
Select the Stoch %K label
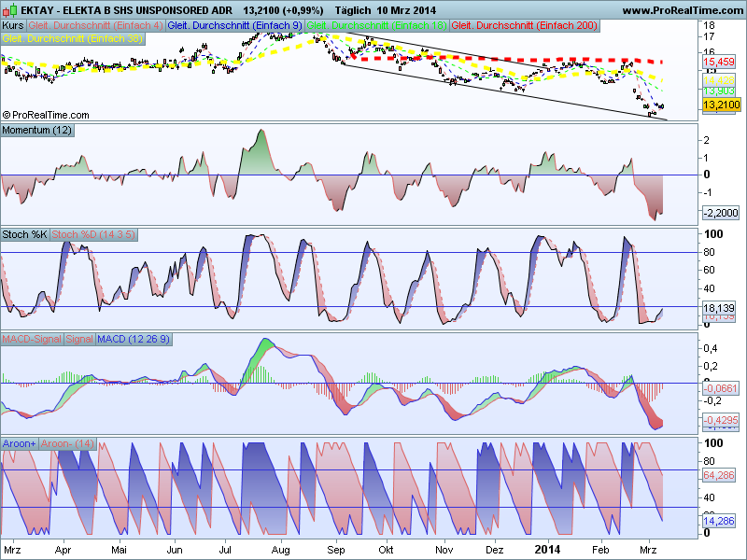pyautogui.click(x=25, y=235)
